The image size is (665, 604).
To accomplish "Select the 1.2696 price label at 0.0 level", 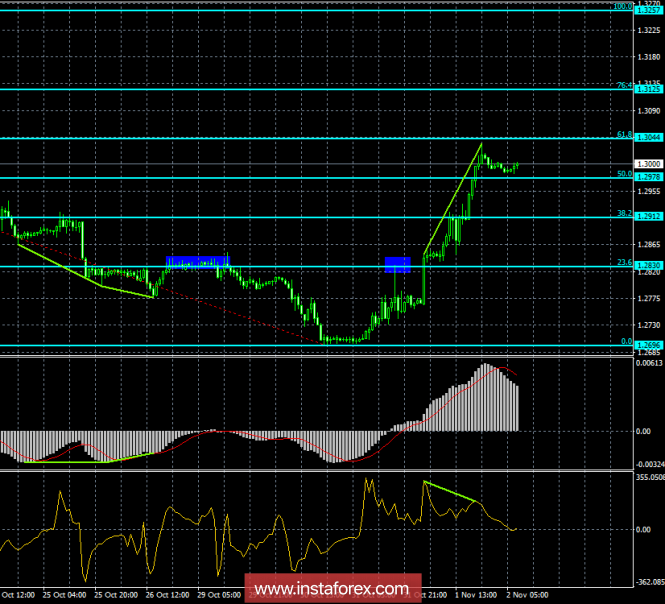I will coord(648,344).
